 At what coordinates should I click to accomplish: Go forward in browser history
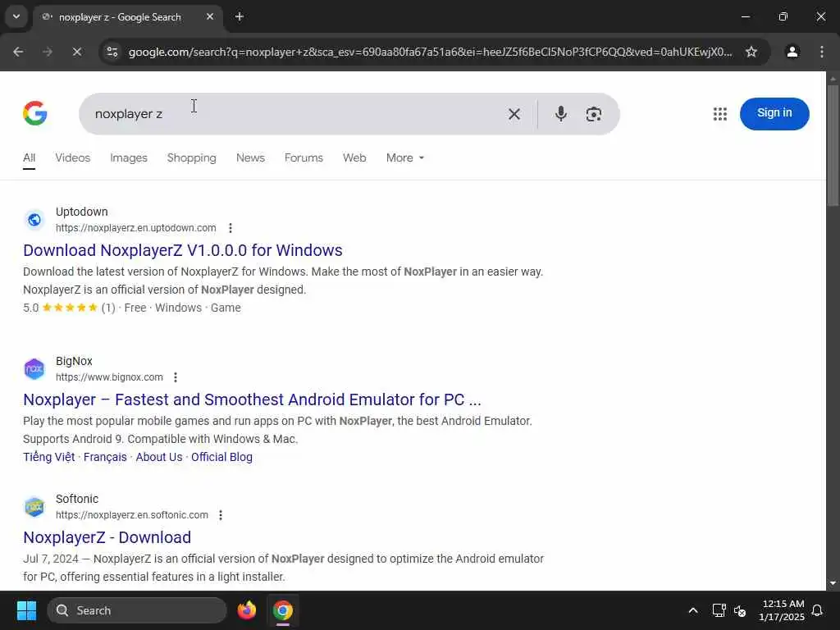[x=48, y=52]
